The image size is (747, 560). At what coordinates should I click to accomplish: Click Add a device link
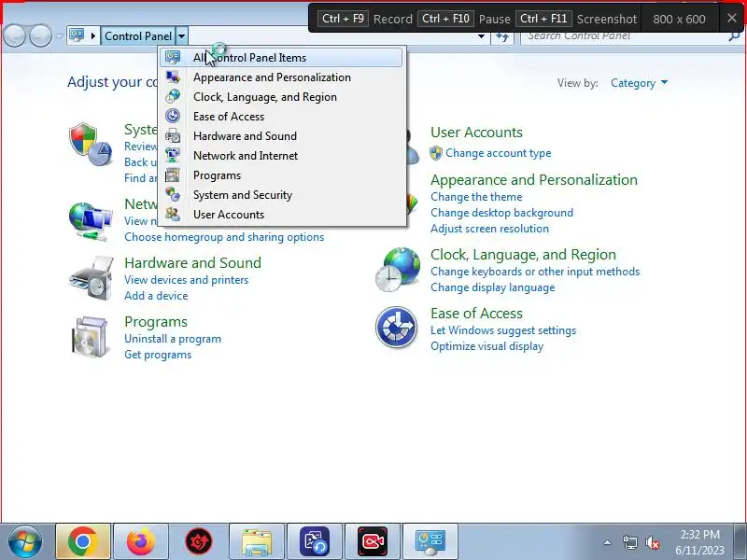click(x=156, y=296)
